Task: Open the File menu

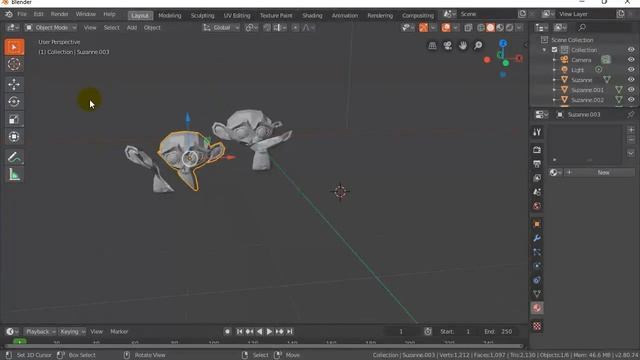Action: coord(22,14)
